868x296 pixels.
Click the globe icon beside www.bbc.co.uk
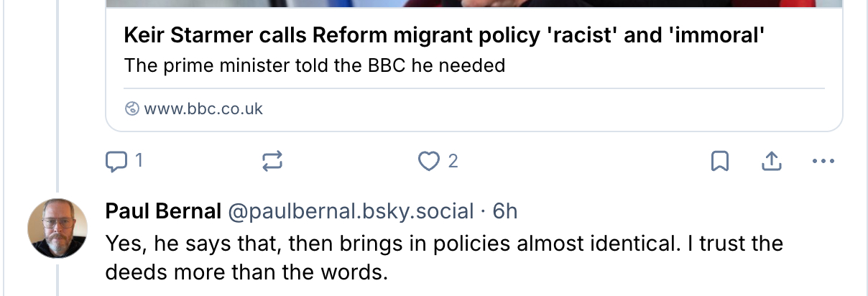pyautogui.click(x=131, y=109)
